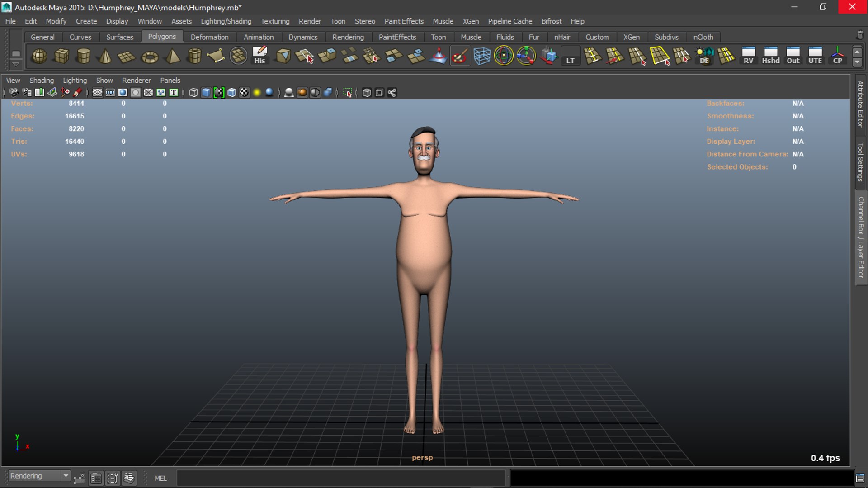Image resolution: width=868 pixels, height=488 pixels.
Task: Click the blue wireframe lattice shelf icon
Action: click(482, 56)
